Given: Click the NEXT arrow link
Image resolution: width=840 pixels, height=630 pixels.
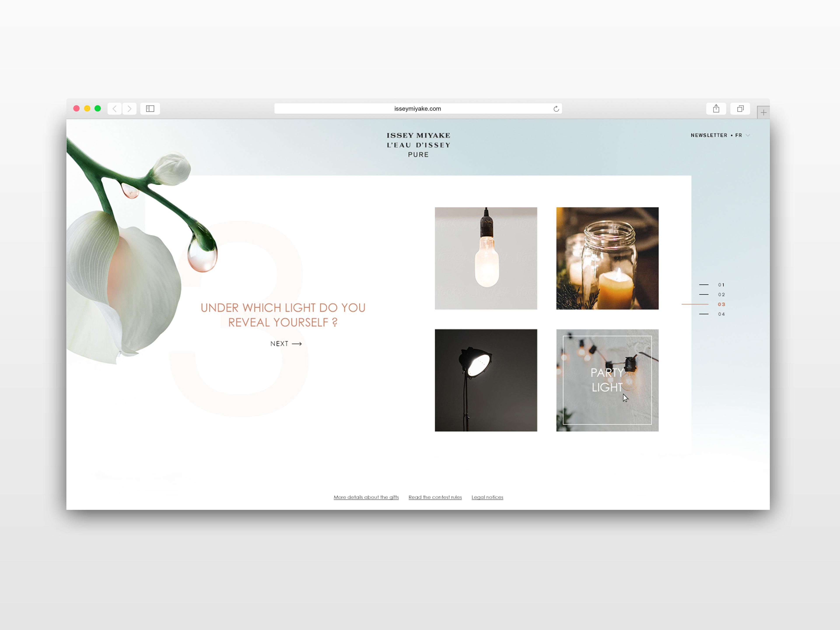Looking at the screenshot, I should 286,344.
